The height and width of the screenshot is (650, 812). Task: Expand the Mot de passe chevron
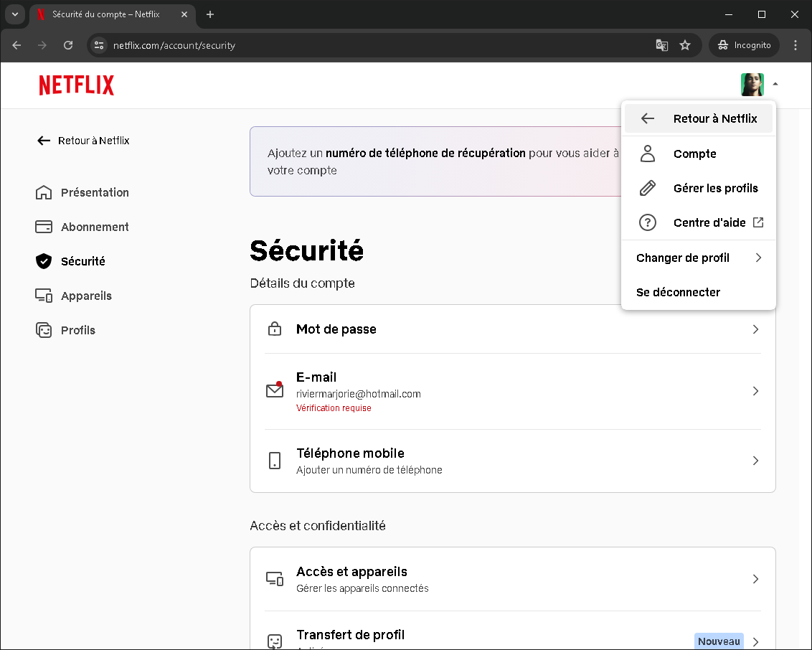click(x=755, y=329)
